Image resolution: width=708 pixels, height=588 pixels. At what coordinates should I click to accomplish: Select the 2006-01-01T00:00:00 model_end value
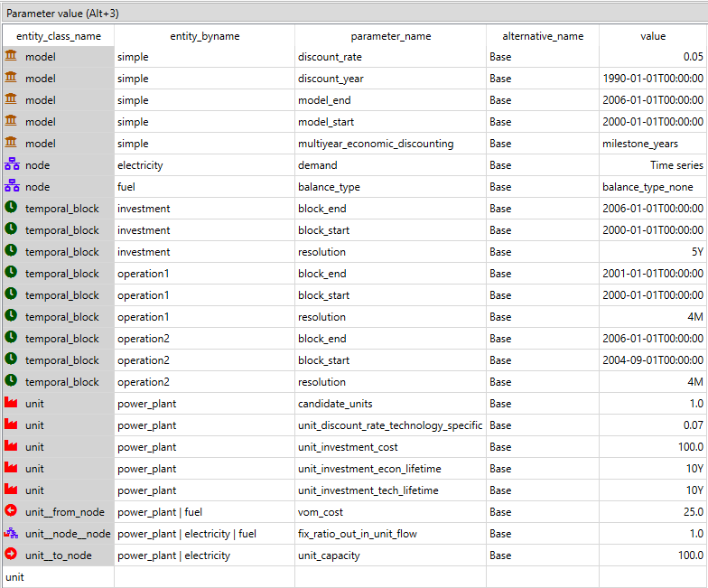click(x=653, y=100)
